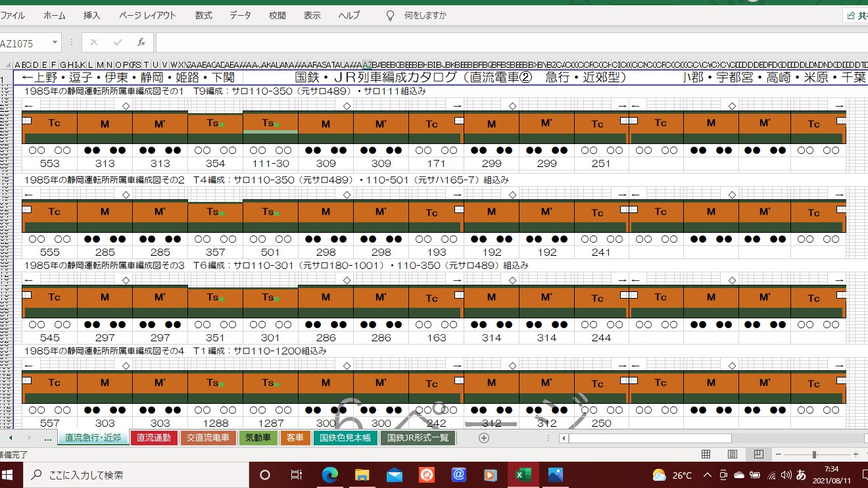This screenshot has height=488, width=868.
Task: Launch Microsoft Edge from the taskbar
Action: coord(330,475)
